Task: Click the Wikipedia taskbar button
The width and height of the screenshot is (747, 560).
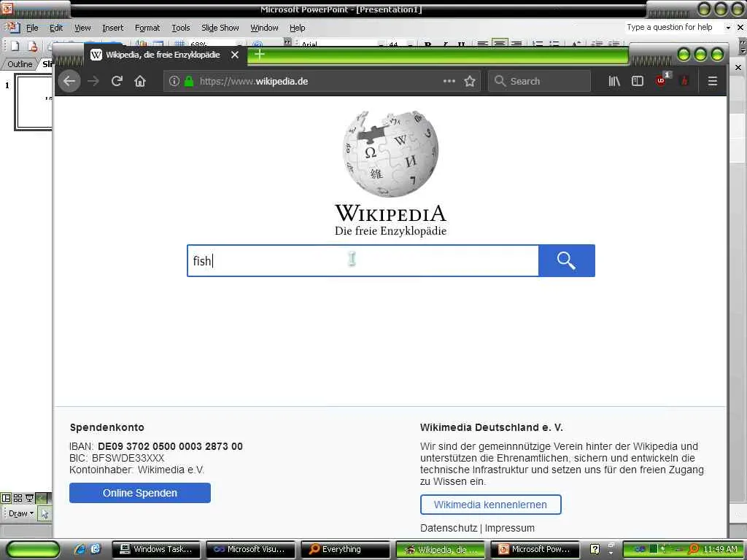Action: pos(440,549)
